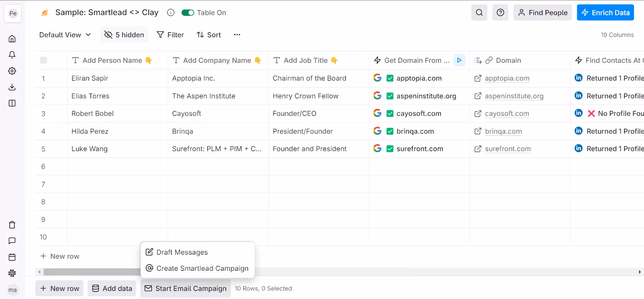Open the trash icon in sidebar

pos(12,225)
